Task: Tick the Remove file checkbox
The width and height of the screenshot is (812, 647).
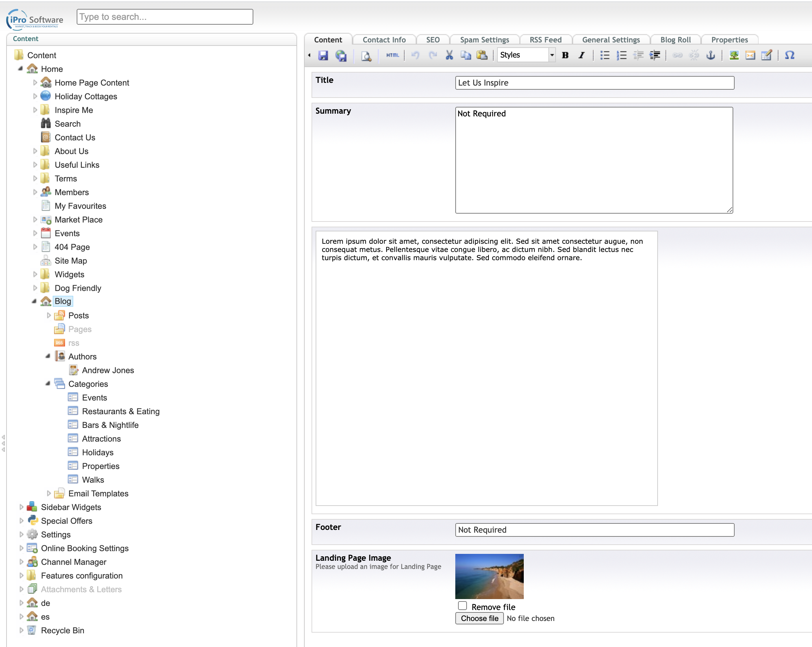Action: [462, 606]
